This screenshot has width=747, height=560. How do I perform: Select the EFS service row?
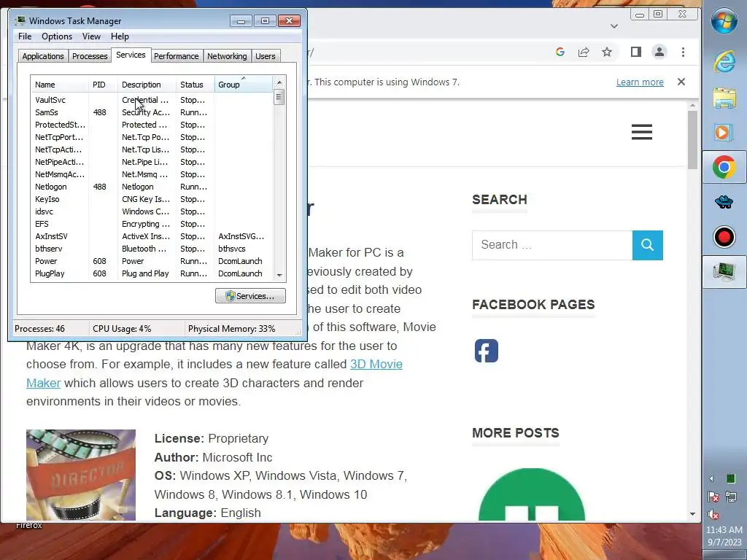point(152,224)
